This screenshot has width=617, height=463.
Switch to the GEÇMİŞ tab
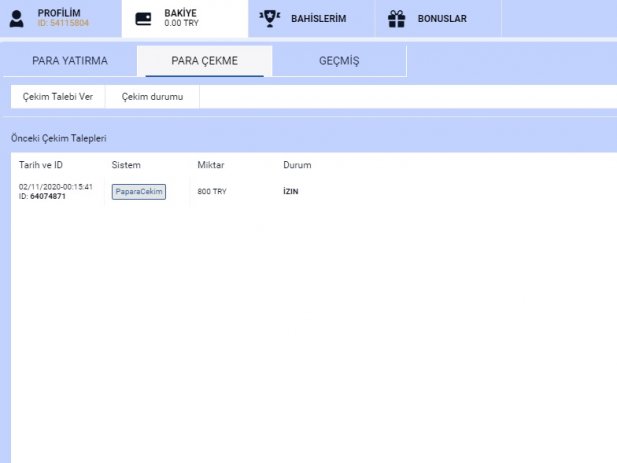[x=339, y=61]
